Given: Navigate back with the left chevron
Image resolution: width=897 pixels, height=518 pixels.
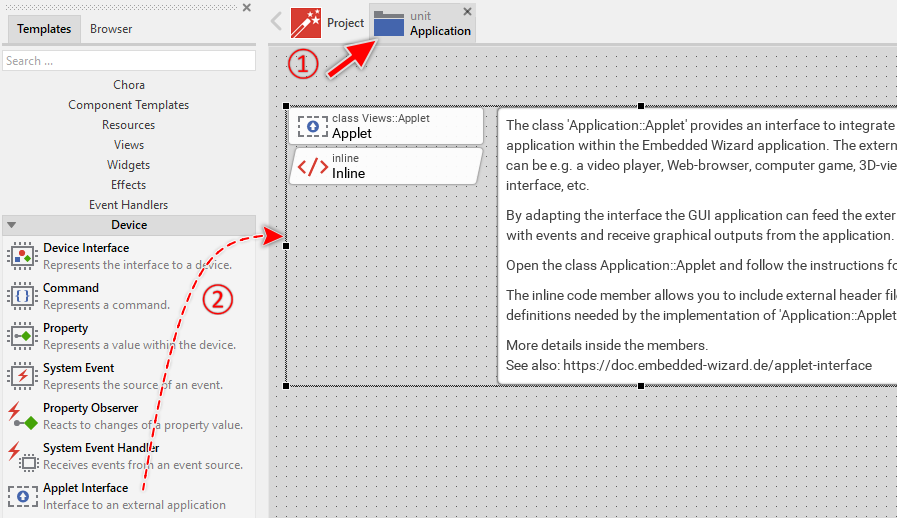Looking at the screenshot, I should [x=277, y=21].
